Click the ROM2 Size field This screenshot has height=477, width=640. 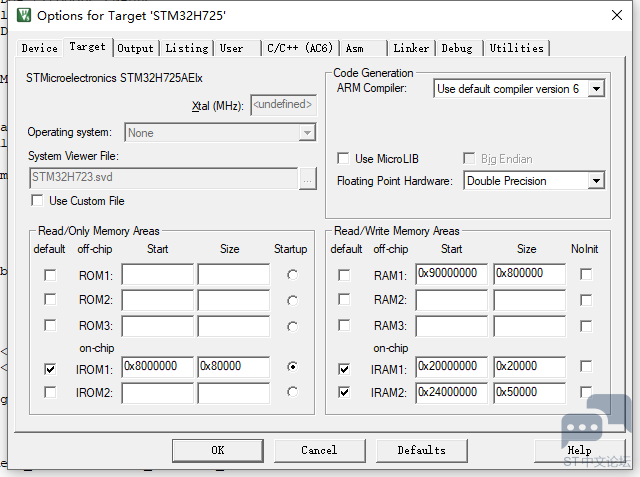233,300
